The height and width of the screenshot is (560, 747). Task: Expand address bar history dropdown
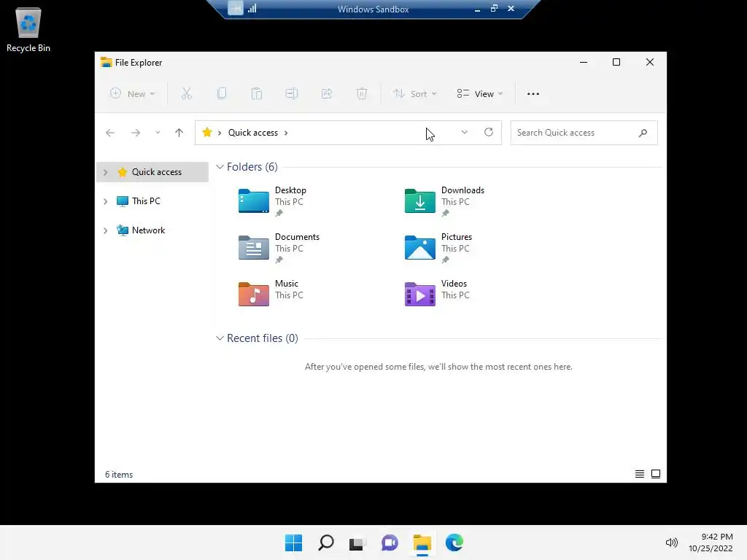pyautogui.click(x=465, y=133)
